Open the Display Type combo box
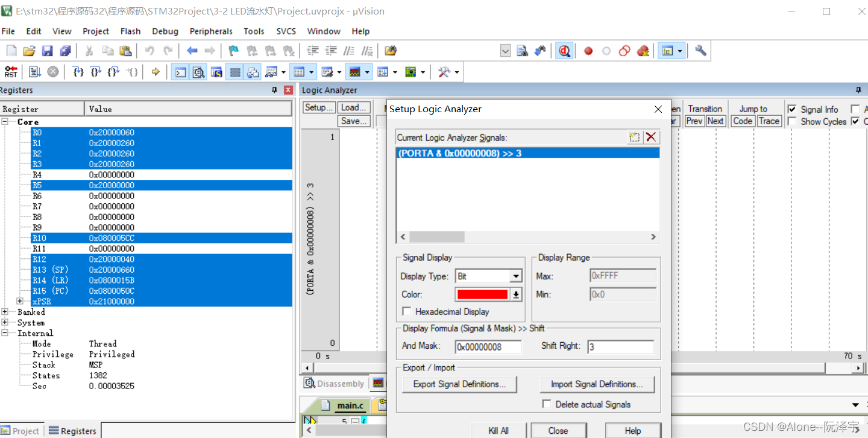 click(489, 276)
